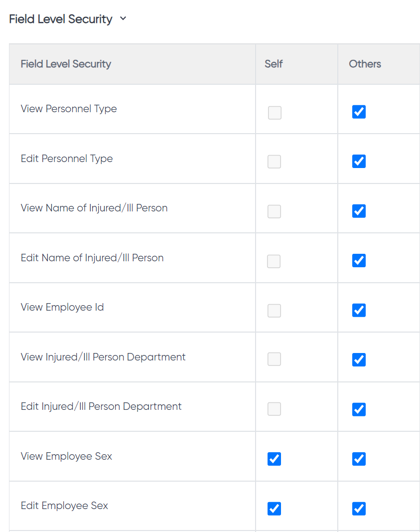Check Self for View Injured/Ill Person Department
The height and width of the screenshot is (532, 420).
(274, 359)
